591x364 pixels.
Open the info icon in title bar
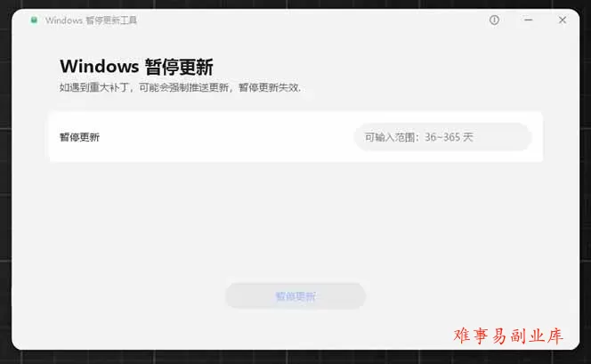(494, 20)
